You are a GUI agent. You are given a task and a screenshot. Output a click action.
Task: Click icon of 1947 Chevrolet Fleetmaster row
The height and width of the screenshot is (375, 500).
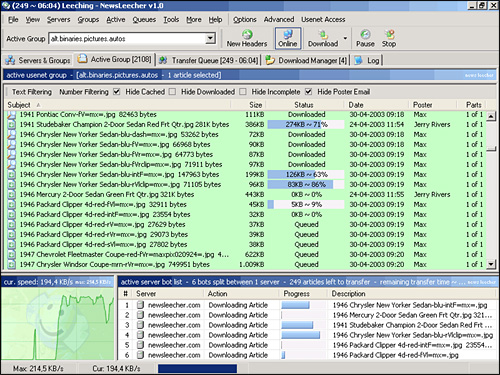tap(12, 255)
